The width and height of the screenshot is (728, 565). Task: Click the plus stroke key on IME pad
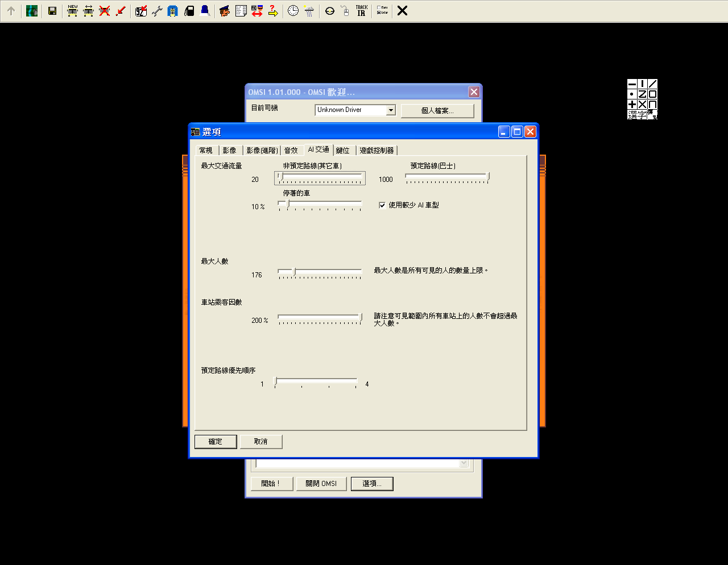(632, 104)
